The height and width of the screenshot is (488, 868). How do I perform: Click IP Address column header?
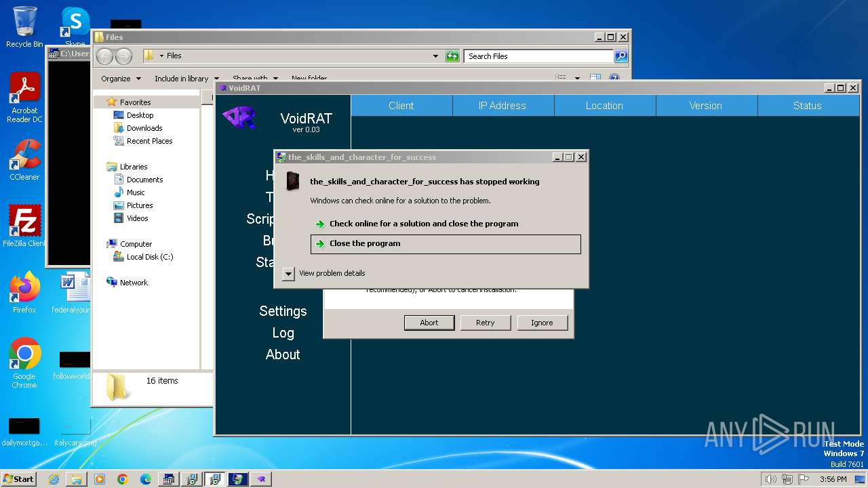(x=502, y=106)
